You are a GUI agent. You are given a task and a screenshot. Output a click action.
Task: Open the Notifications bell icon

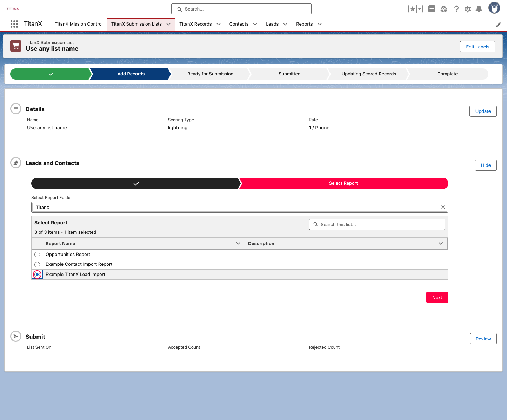[x=479, y=9]
